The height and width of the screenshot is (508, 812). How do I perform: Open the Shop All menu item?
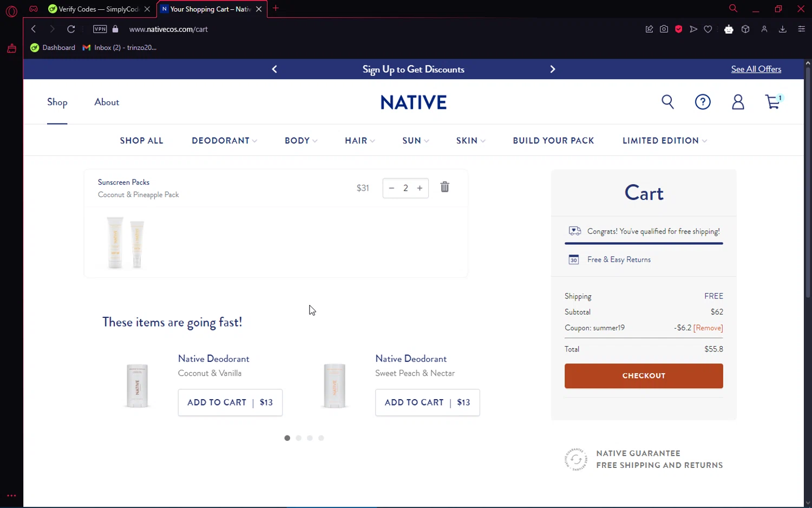coord(141,140)
